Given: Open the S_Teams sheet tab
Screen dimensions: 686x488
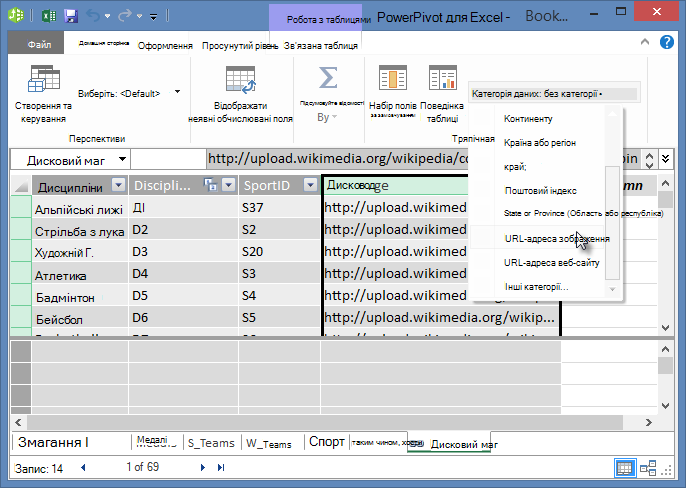Looking at the screenshot, I should (x=211, y=443).
